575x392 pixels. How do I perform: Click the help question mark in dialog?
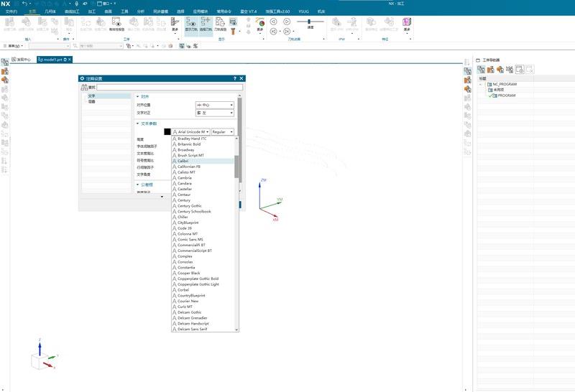(235, 78)
